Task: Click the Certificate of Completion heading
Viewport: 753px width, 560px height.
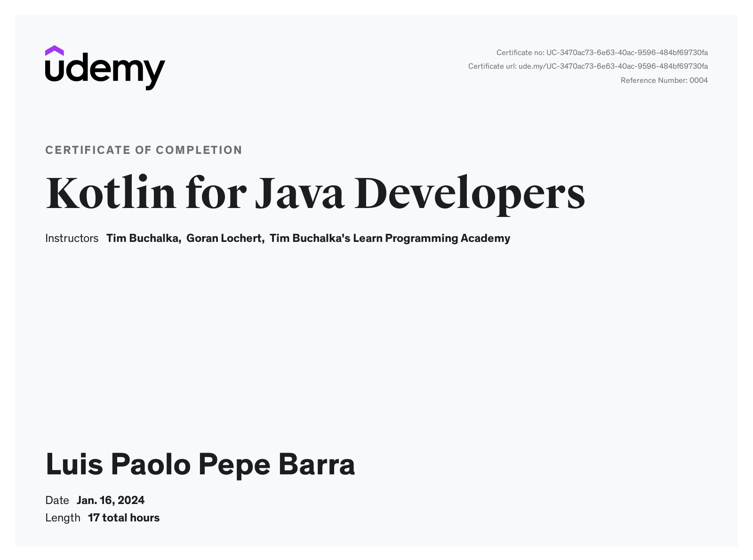Action: click(x=144, y=150)
